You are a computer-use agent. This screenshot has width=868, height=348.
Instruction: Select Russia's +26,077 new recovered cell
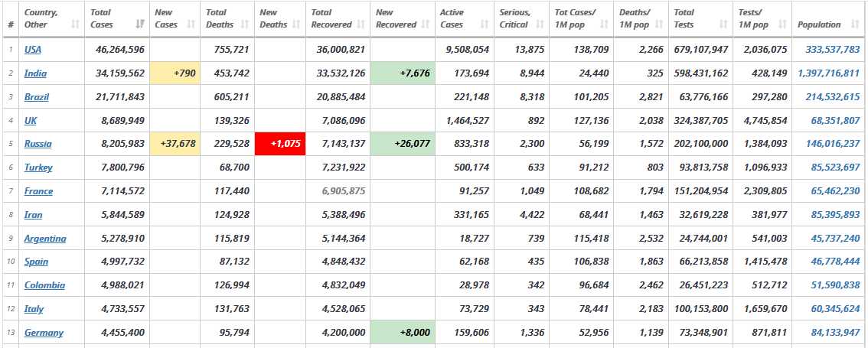[x=403, y=144]
